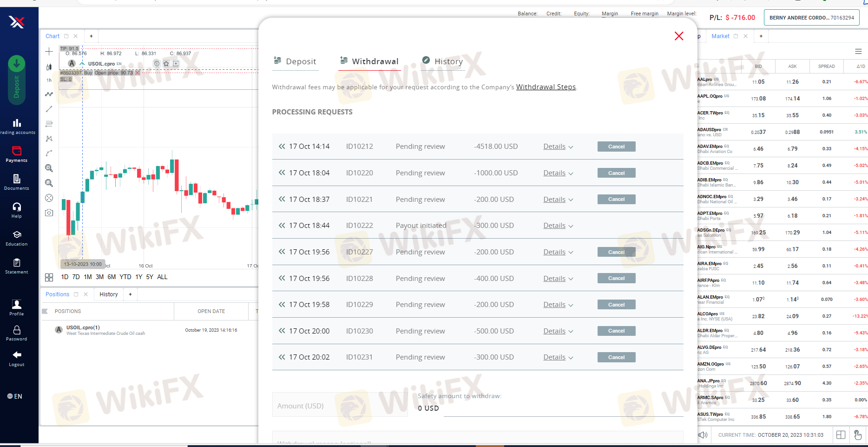This screenshot has height=447, width=868.
Task: Open Password settings in sidebar
Action: point(17,333)
